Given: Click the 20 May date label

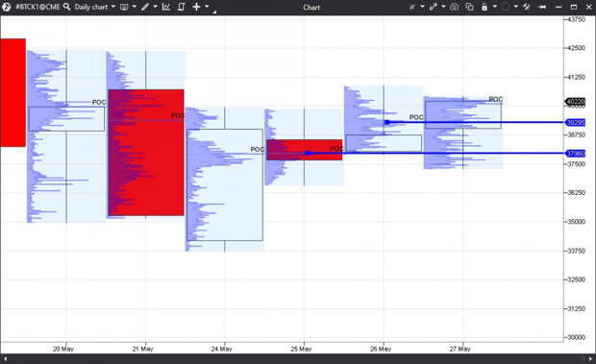Looking at the screenshot, I should coord(63,349).
